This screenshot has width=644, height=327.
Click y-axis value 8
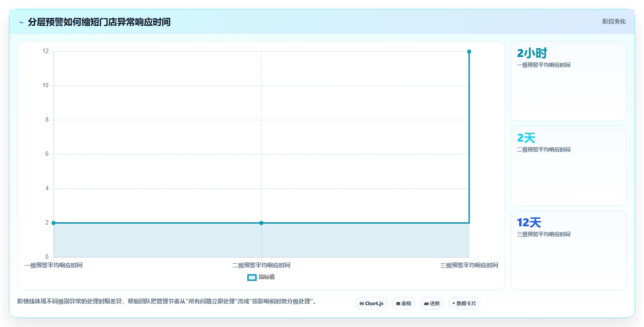47,120
